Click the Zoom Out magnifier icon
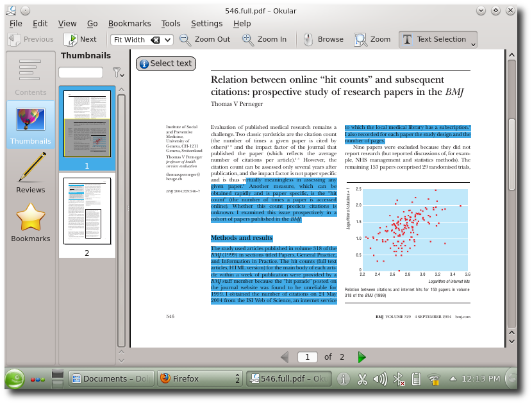This screenshot has width=532, height=404. [x=185, y=39]
